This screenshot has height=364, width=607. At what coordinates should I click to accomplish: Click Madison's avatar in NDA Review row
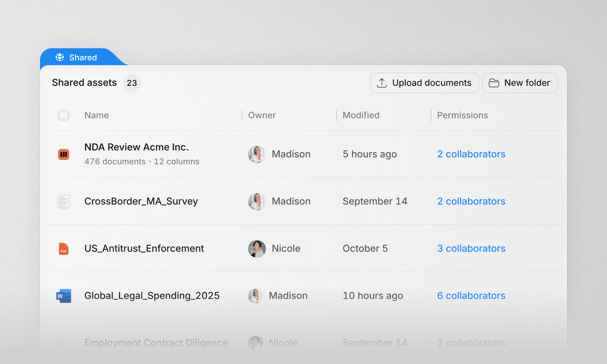[257, 154]
